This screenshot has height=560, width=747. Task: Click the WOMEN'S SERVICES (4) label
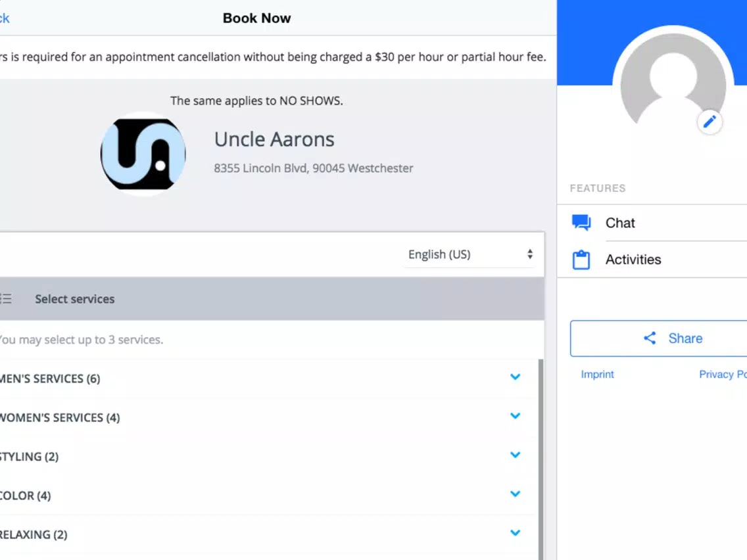click(x=60, y=417)
